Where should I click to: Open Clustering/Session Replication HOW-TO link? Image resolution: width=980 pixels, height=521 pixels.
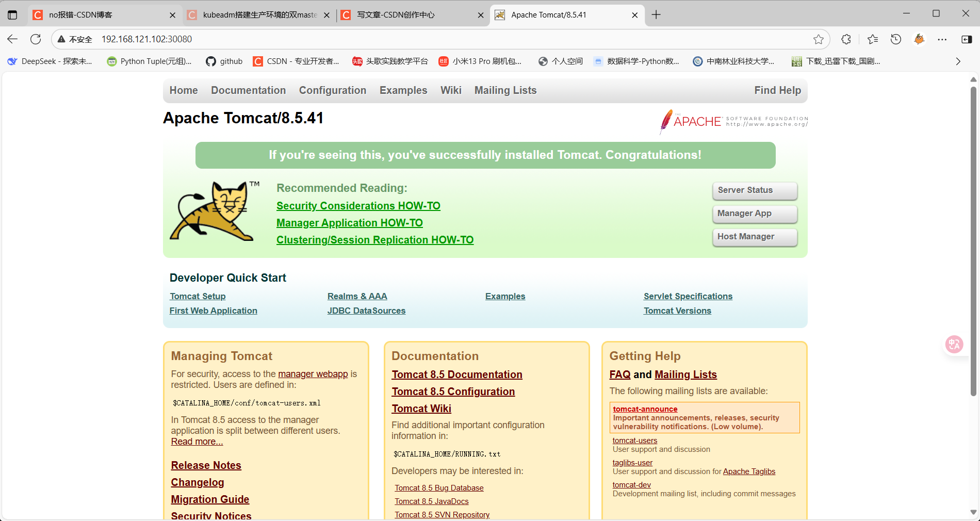point(375,240)
